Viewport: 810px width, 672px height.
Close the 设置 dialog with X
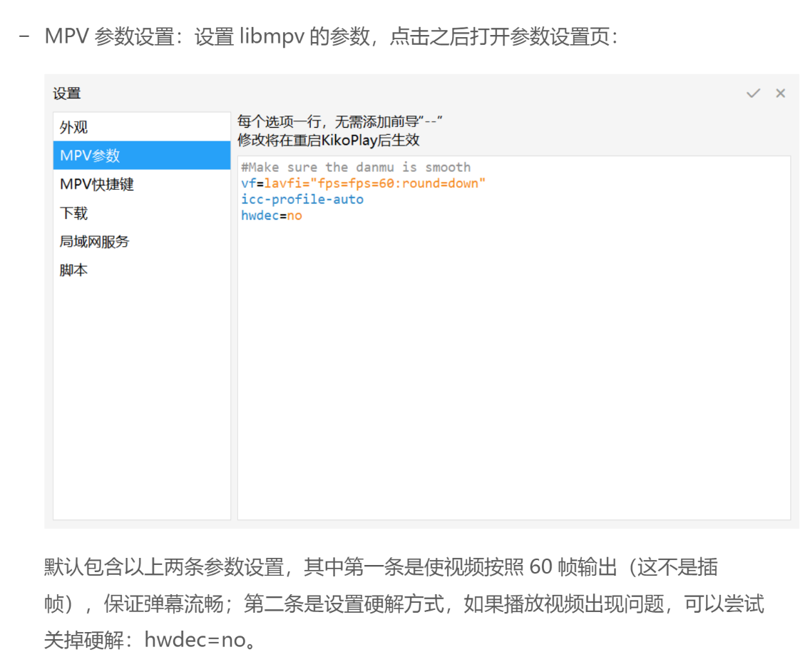tap(780, 93)
